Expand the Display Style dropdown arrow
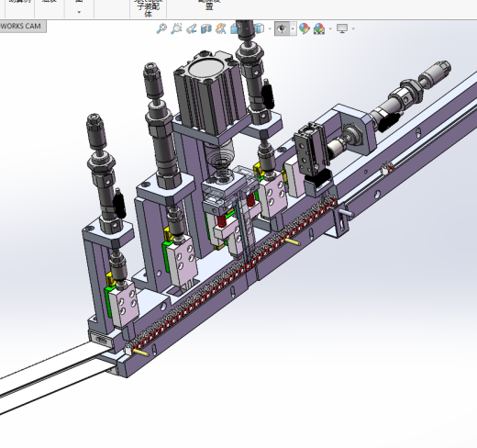The height and width of the screenshot is (448, 477). [270, 28]
